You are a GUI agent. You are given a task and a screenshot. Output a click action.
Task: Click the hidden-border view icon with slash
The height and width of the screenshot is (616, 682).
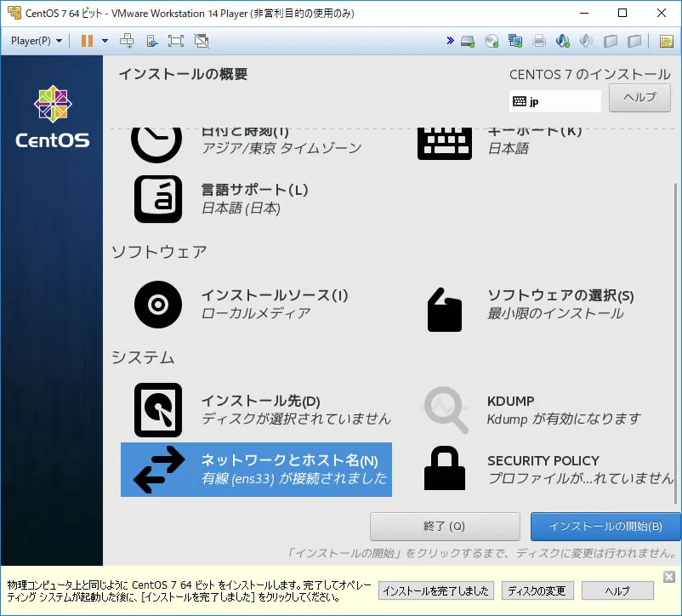[x=201, y=41]
